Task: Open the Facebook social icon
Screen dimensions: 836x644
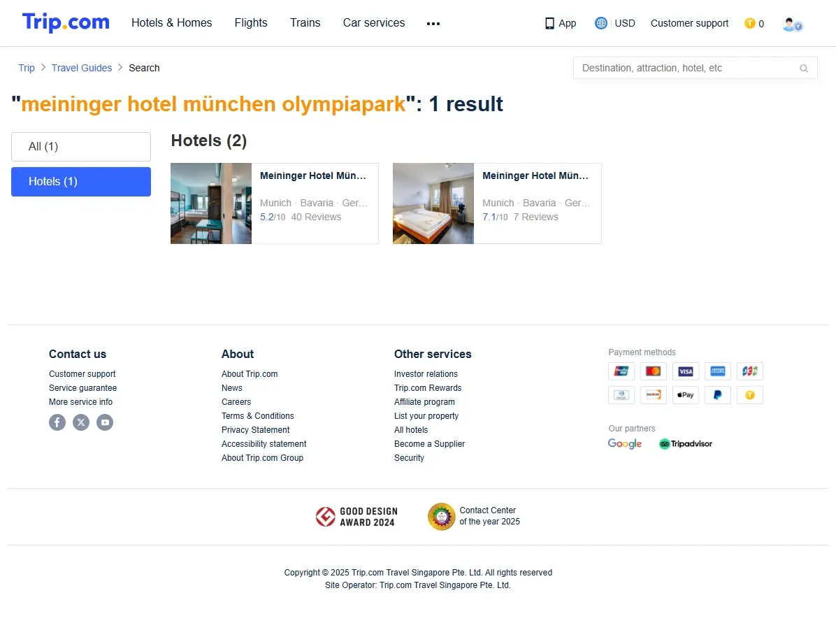Action: pyautogui.click(x=57, y=422)
